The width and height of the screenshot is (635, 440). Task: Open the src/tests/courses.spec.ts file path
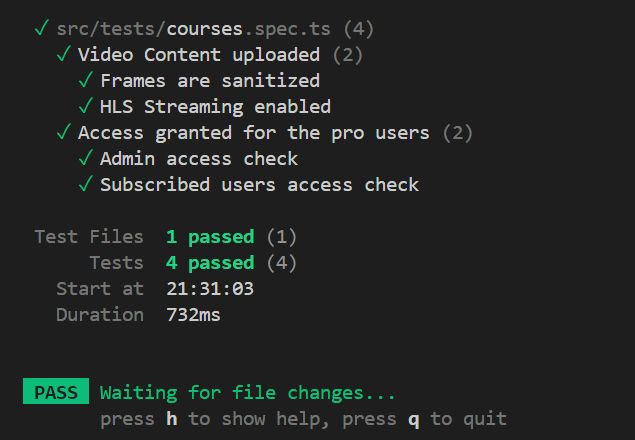[x=194, y=29]
